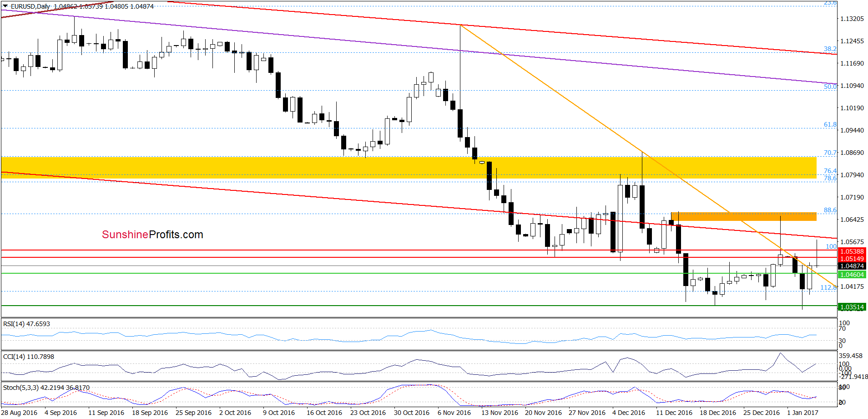Click the 1.05675 price on the axis
Screen dimensions: 868x419
tap(852, 242)
